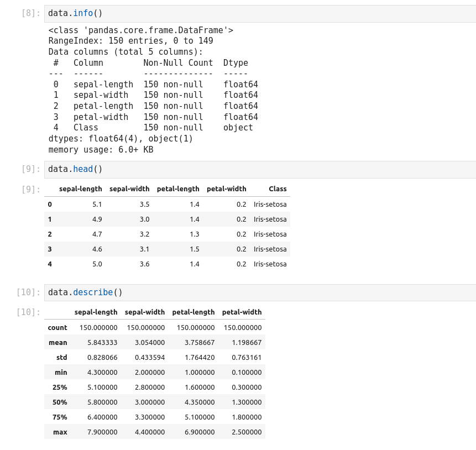This screenshot has width=476, height=450.
Task: Click the data.describe() code cell
Action: point(260,292)
